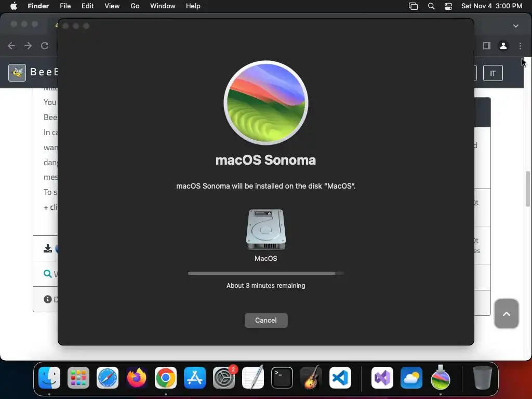Image resolution: width=532 pixels, height=399 pixels.
Task: Open Visual Studio from the Dock
Action: (382, 378)
